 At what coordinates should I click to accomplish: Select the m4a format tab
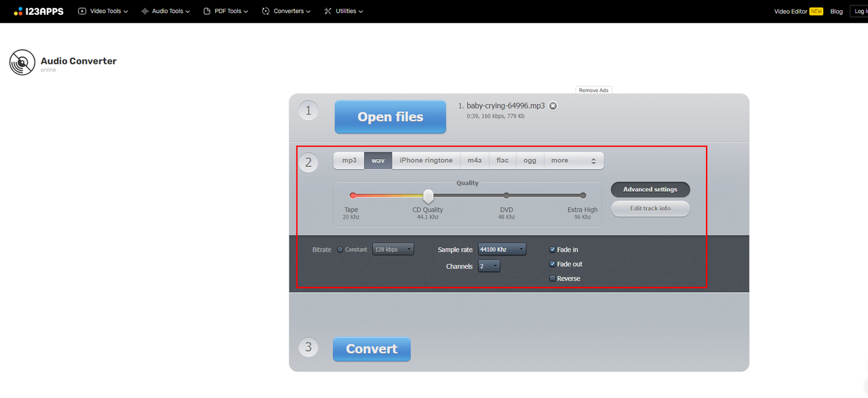[475, 161]
